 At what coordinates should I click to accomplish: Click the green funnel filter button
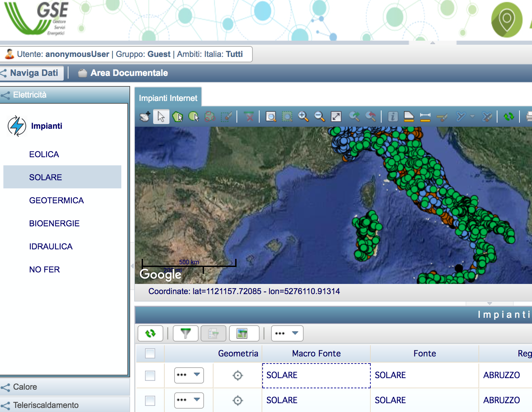[x=185, y=333]
